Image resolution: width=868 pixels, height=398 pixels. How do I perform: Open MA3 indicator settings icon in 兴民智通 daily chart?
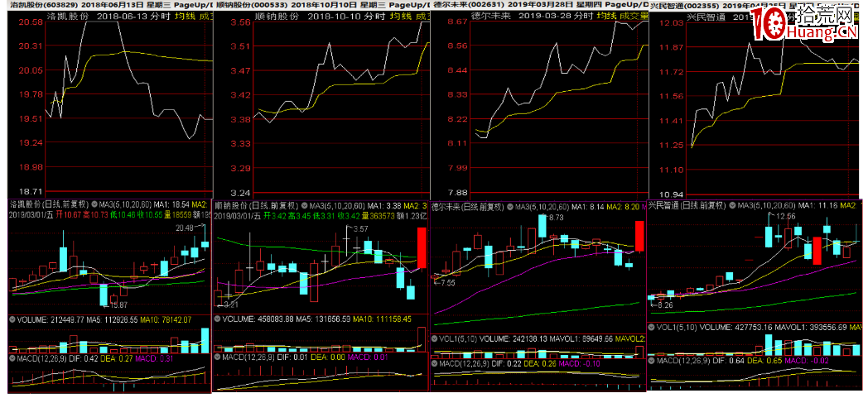click(x=733, y=206)
